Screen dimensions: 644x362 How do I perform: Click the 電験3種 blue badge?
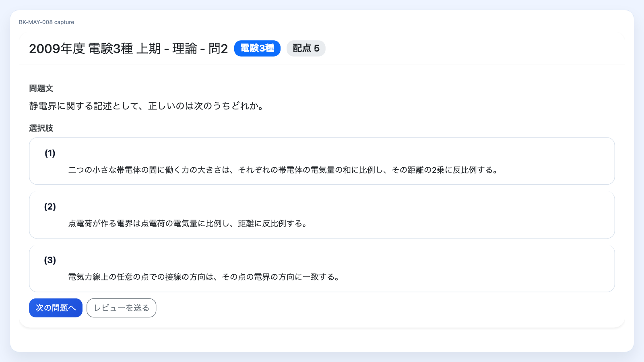[x=257, y=48]
